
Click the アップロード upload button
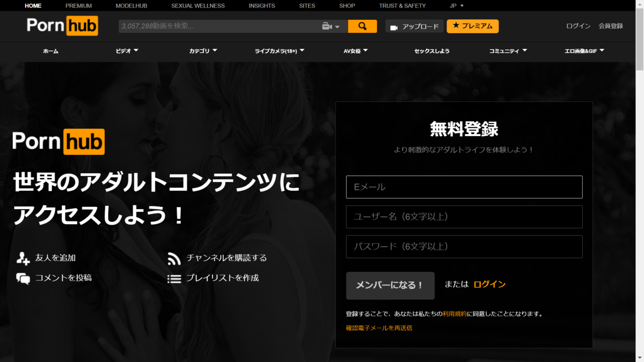tap(414, 26)
